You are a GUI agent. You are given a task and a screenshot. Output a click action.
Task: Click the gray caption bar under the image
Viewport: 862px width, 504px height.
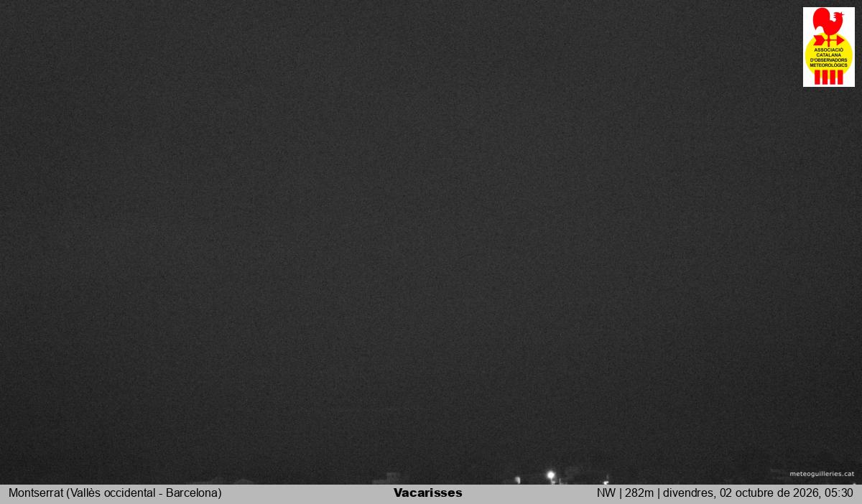[x=431, y=494]
